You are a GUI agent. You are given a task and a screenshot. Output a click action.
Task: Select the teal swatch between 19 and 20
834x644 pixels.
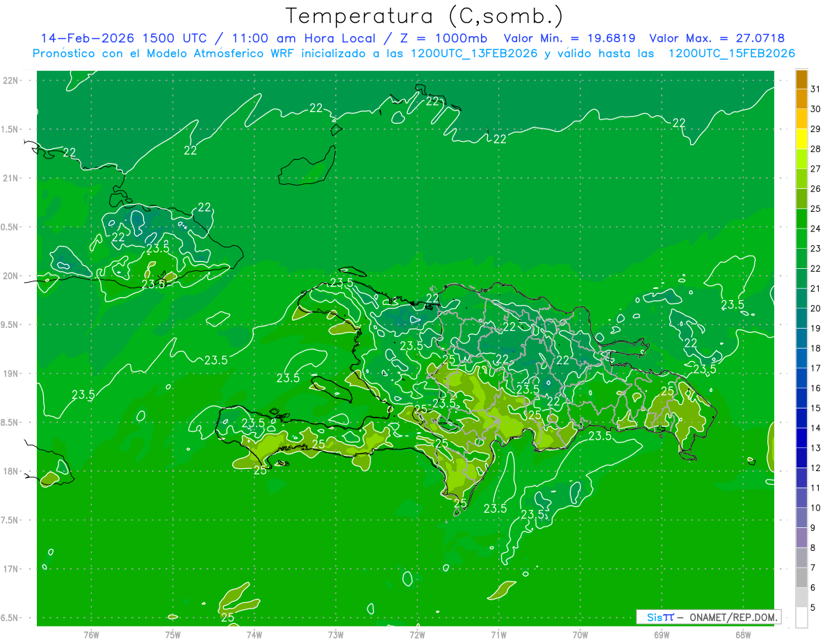(801, 319)
